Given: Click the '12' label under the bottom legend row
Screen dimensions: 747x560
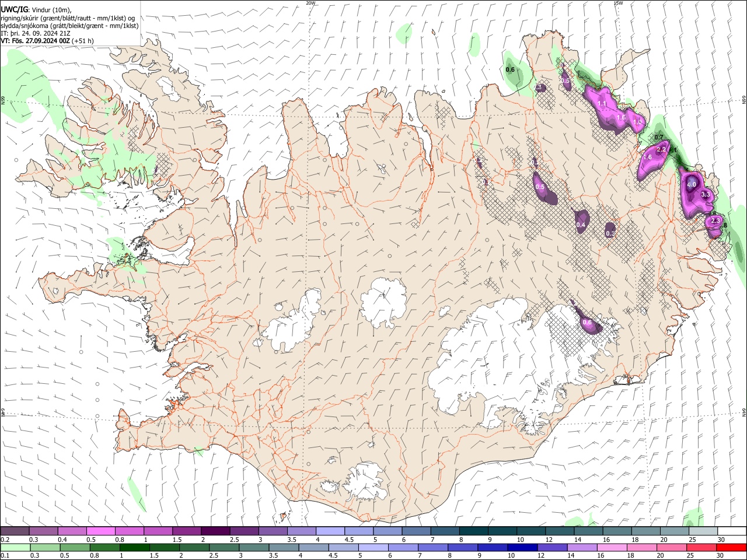Looking at the screenshot, I should 540,556.
